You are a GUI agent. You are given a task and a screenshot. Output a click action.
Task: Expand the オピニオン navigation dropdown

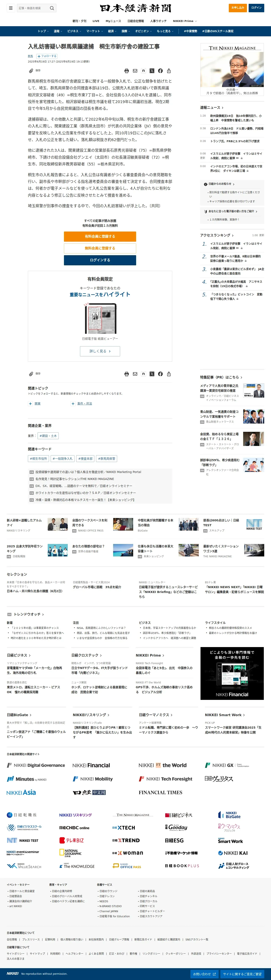click(144, 31)
